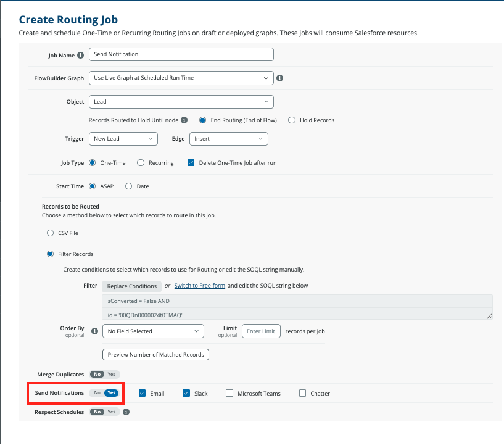
Task: Check the Chatter notification checkbox
Action: tap(302, 393)
